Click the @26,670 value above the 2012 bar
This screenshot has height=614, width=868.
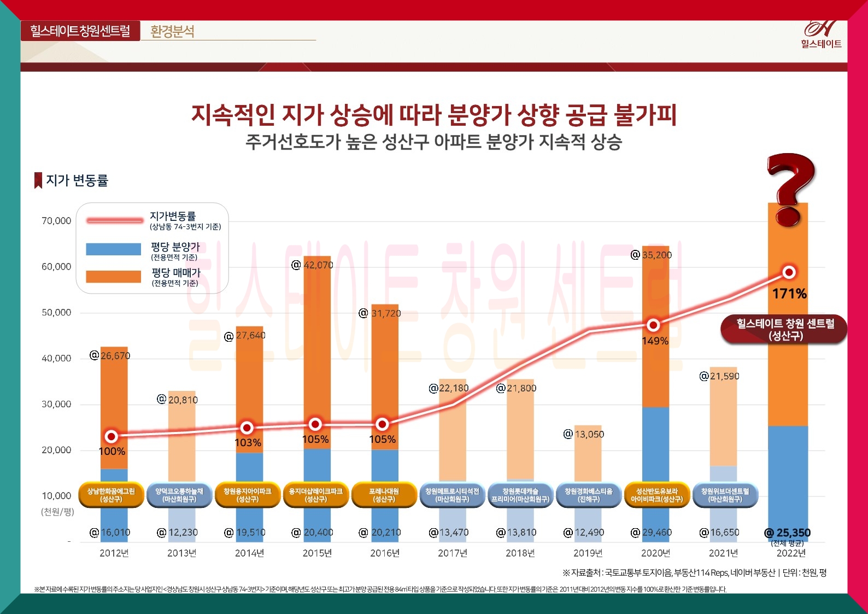click(110, 355)
